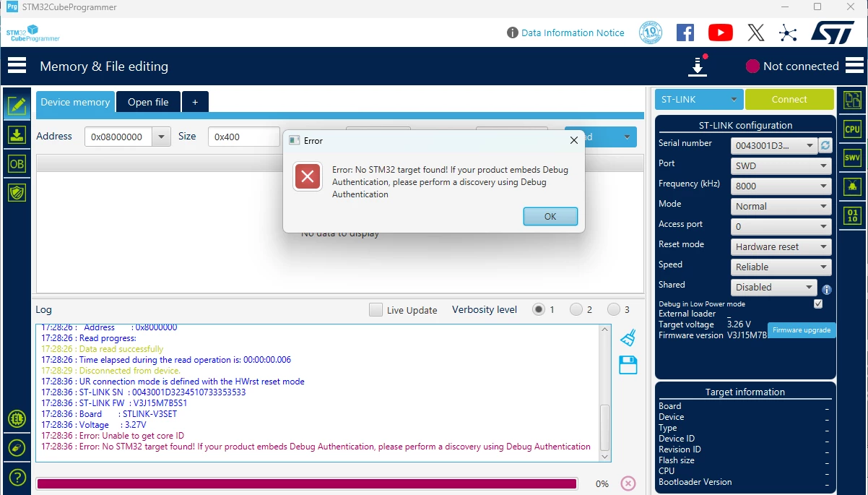Save the log with floppy disk icon
This screenshot has width=868, height=495.
628,365
